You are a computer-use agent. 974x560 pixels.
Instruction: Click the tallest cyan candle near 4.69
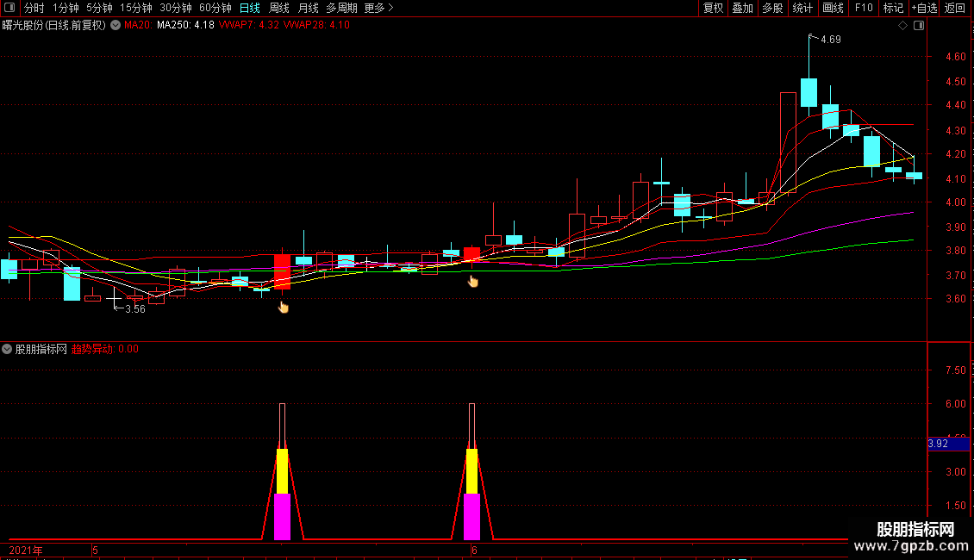[809, 92]
